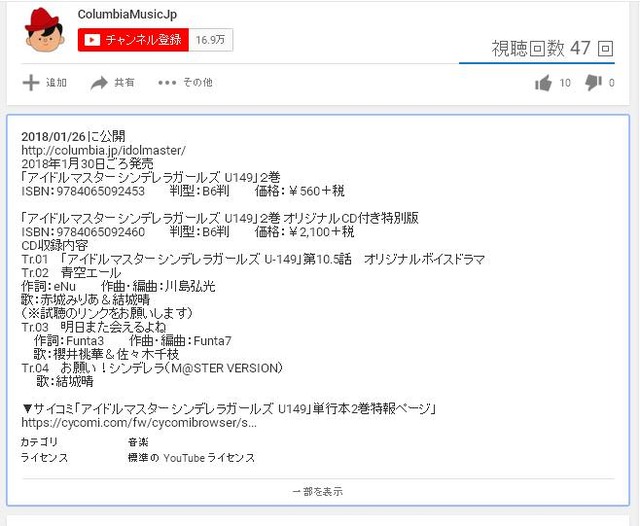Click Tr.04 お願い!シンデレラ track line
Viewport: 640px width, 526px height.
pyautogui.click(x=152, y=368)
